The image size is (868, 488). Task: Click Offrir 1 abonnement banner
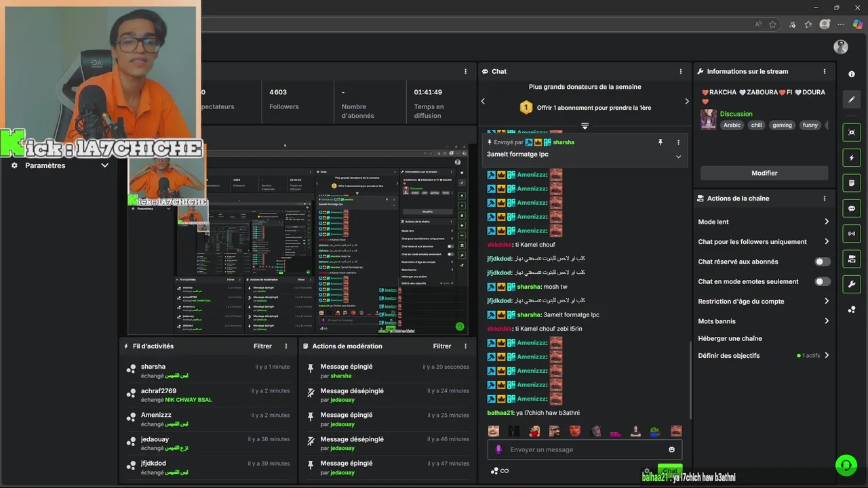(585, 107)
